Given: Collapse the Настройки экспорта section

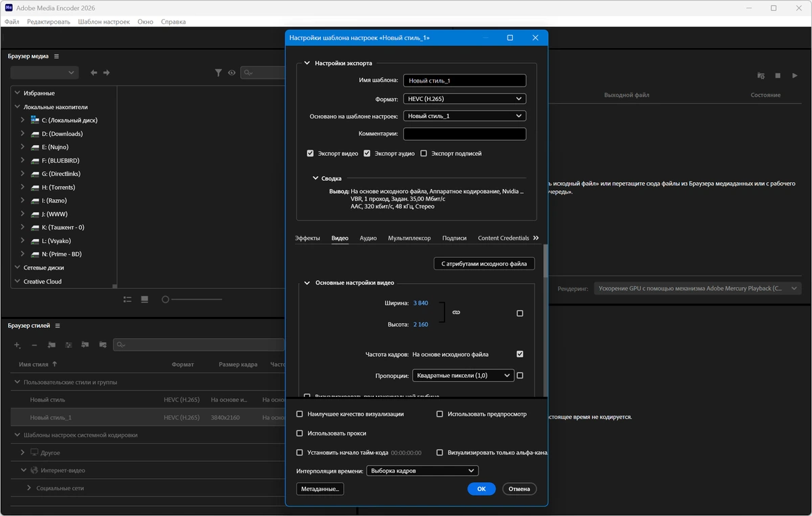Looking at the screenshot, I should [x=307, y=63].
